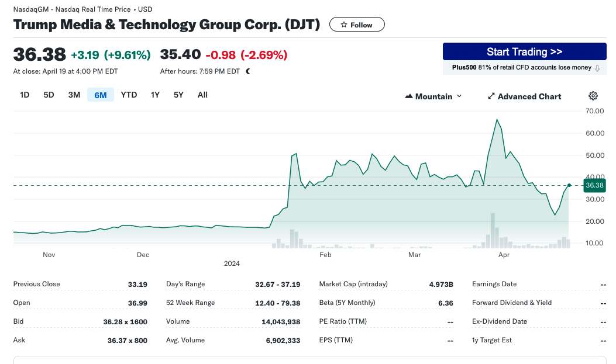Choose the 3M time range
Image resolution: width=616 pixels, height=364 pixels.
[x=74, y=95]
